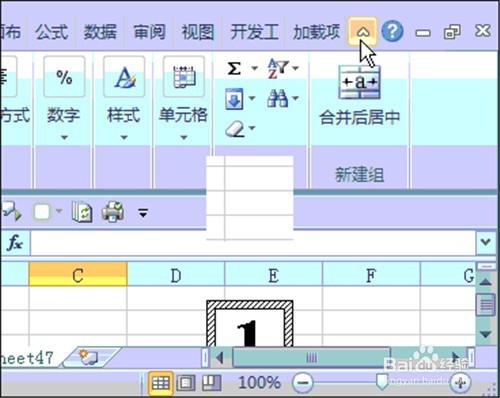Open the View tab
This screenshot has height=398, width=500.
(197, 32)
